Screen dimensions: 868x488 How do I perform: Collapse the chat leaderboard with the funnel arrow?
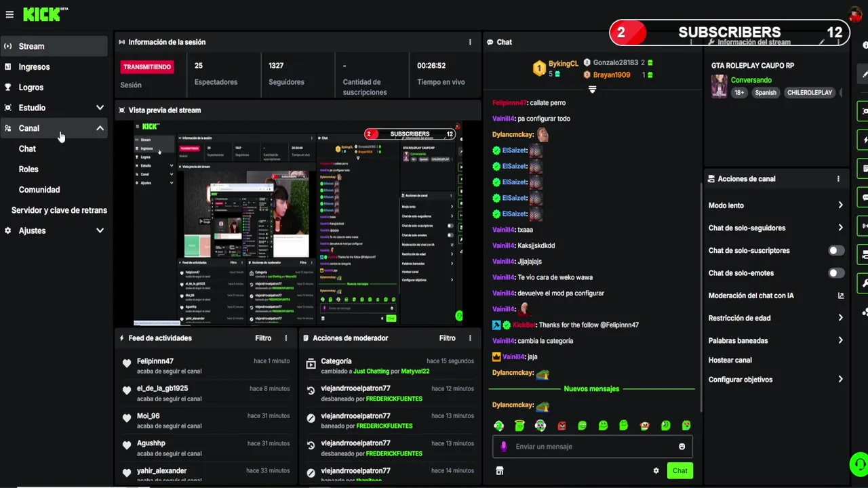592,89
